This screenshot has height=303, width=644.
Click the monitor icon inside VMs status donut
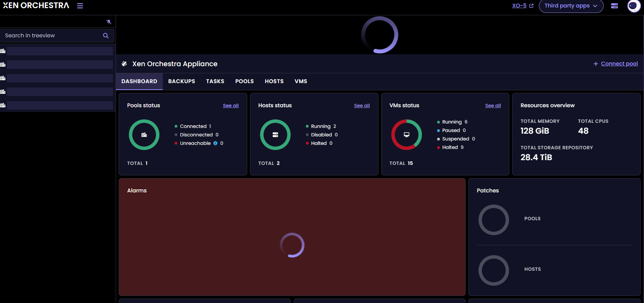point(407,135)
